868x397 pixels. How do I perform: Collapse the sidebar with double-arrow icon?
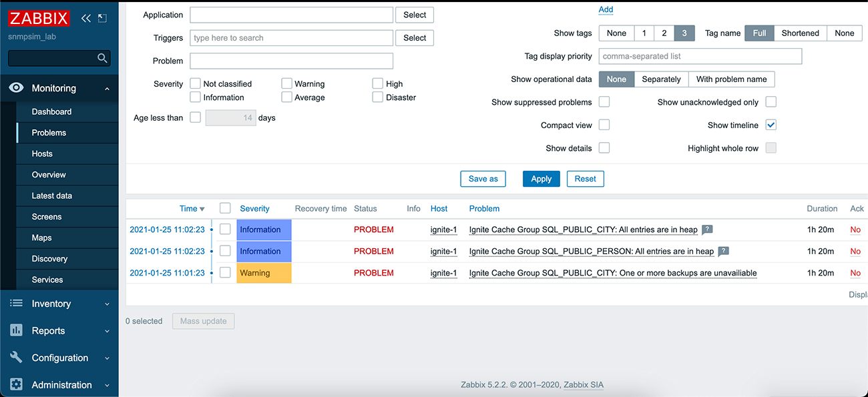(x=86, y=18)
